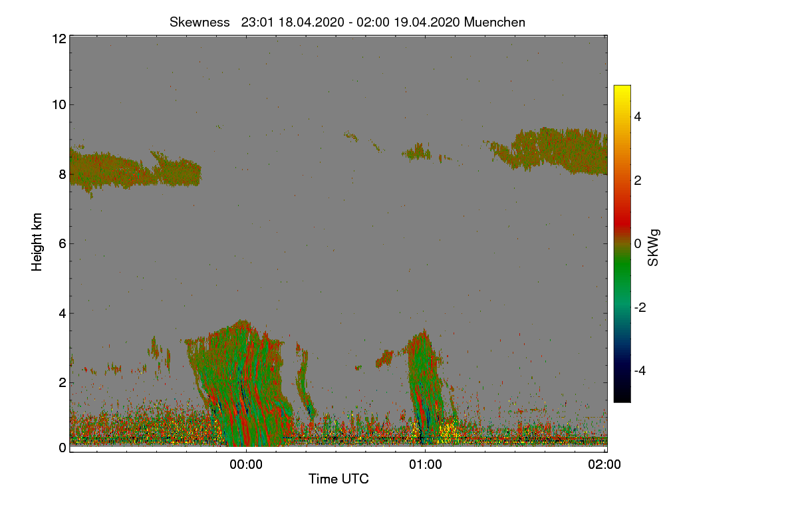Click the colorbar tick label 4

[x=638, y=117]
